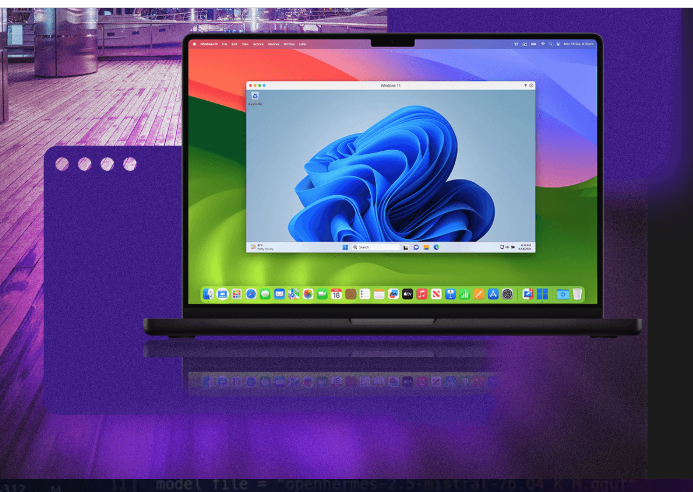The image size is (693, 492).
Task: Open the Window menu
Action: (x=289, y=44)
